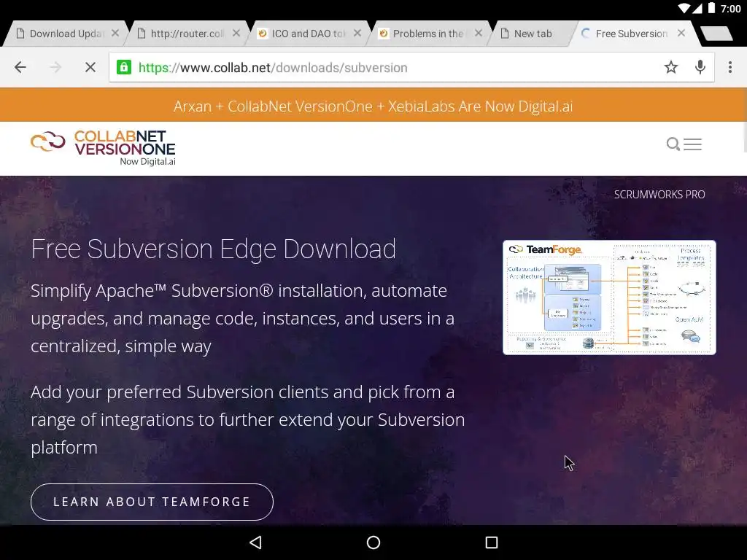Open the Chrome three-dot menu
The width and height of the screenshot is (747, 560).
(x=729, y=67)
